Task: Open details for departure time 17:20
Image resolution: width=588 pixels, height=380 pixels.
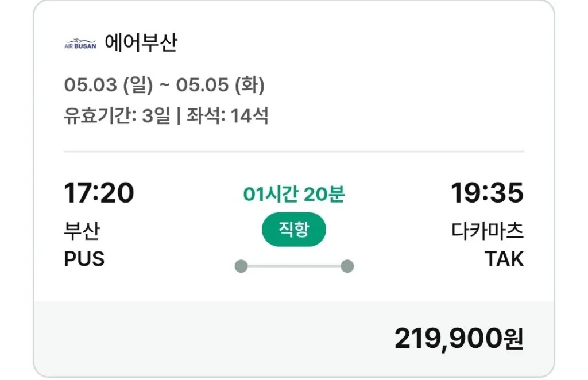Action: [x=98, y=193]
